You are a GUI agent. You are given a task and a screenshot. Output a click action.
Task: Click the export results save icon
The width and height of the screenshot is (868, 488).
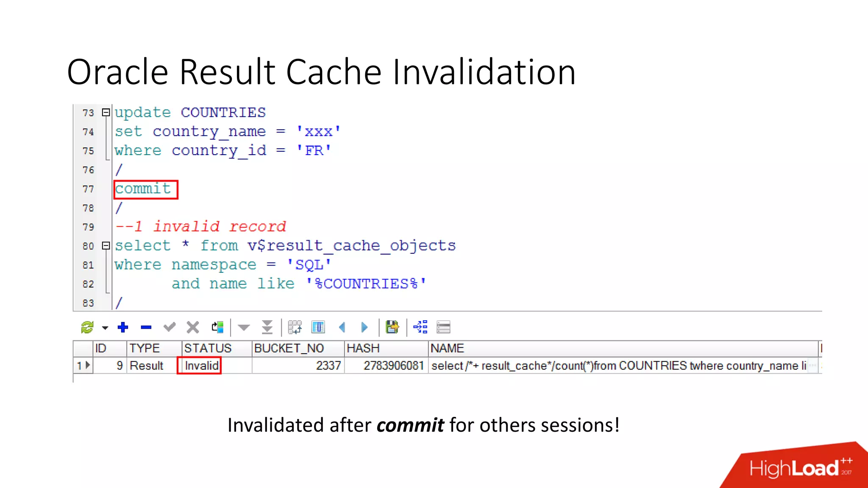click(392, 327)
